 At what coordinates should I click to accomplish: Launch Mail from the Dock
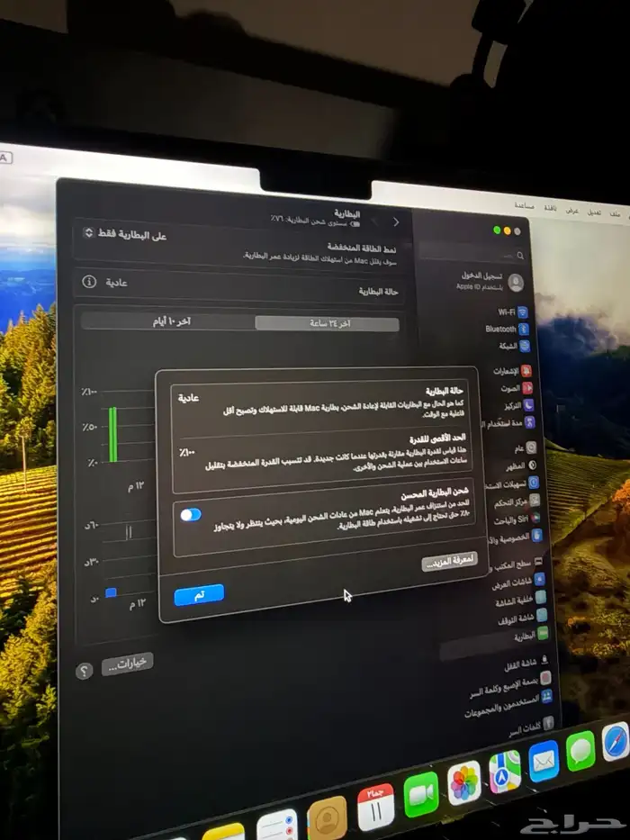pos(544,761)
